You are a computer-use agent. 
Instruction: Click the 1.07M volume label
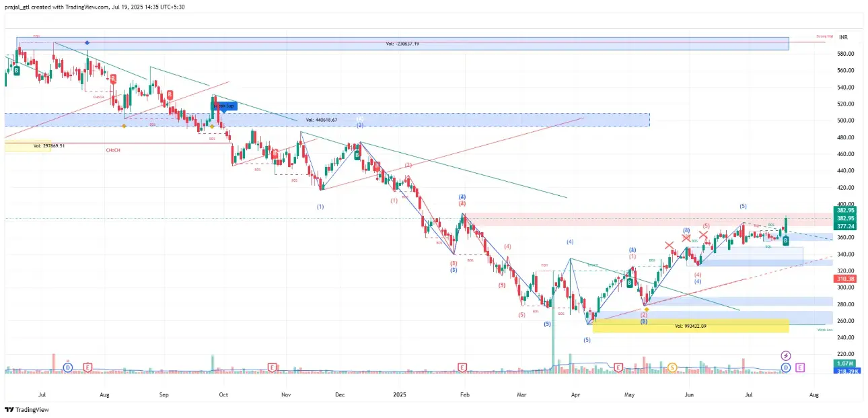(x=845, y=363)
